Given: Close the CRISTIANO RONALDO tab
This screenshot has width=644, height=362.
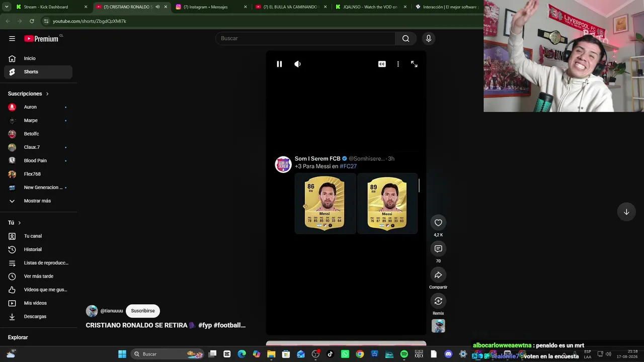Looking at the screenshot, I should pos(166,7).
